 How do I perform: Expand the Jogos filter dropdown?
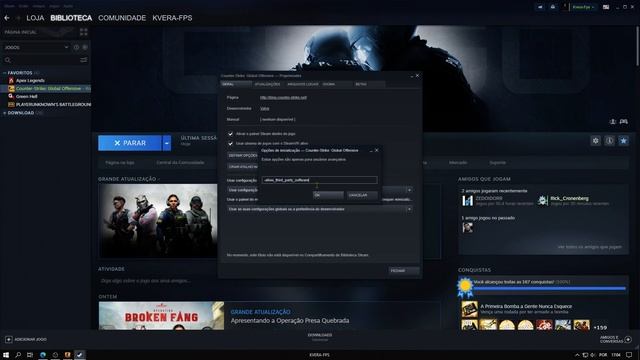pyautogui.click(x=36, y=47)
